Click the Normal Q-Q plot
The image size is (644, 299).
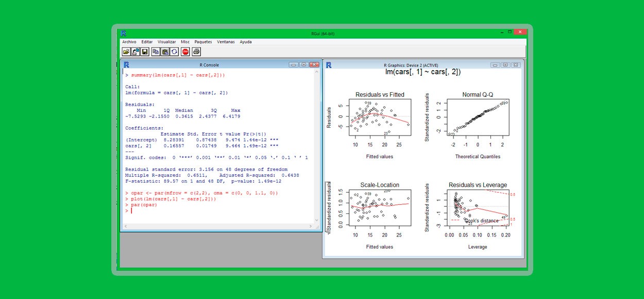point(478,119)
